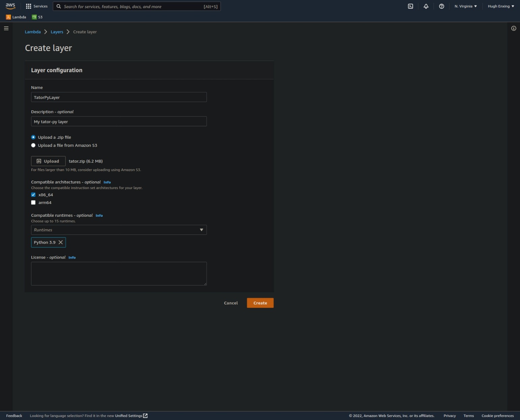Open Info for Compatible architectures

[x=107, y=182]
